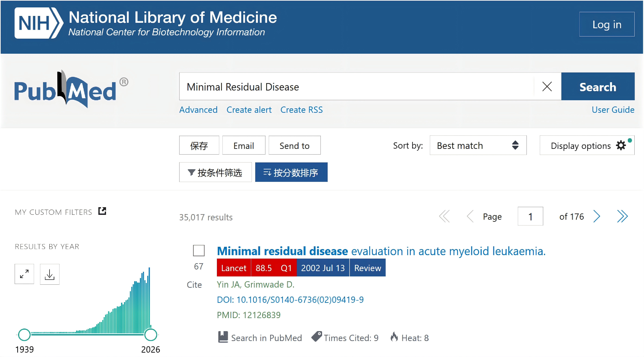Open the 按条件筛选 filter dropdown
The height and width of the screenshot is (357, 644).
215,172
